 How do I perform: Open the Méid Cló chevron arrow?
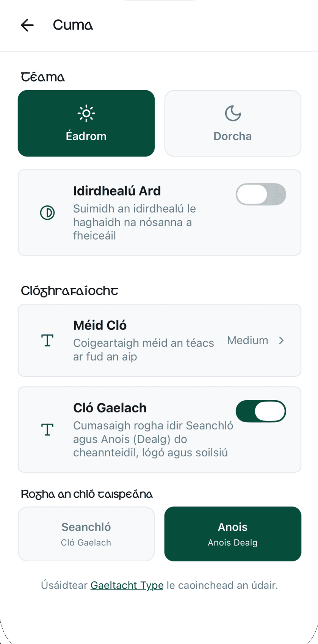point(281,340)
